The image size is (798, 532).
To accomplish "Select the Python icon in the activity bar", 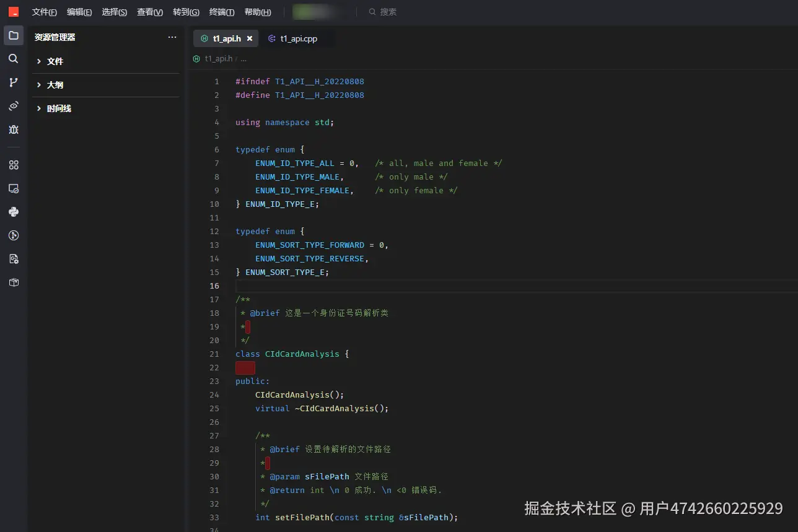I will (13, 211).
